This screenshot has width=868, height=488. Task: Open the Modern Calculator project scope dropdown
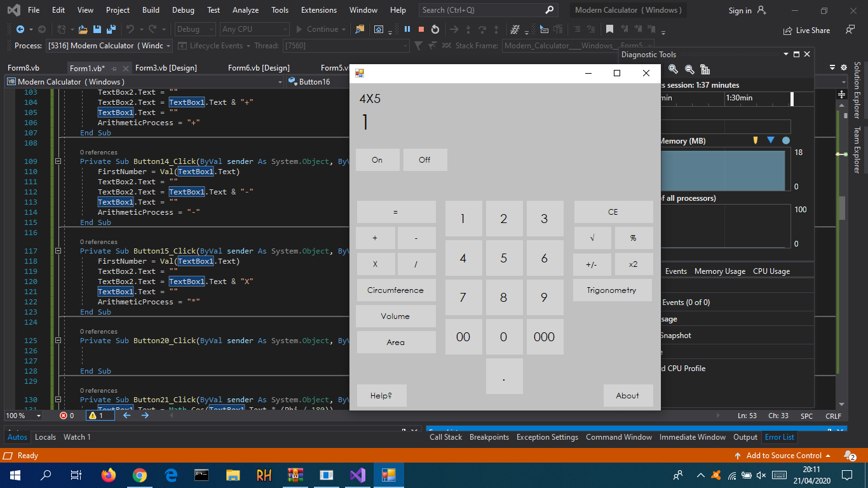tap(144, 81)
